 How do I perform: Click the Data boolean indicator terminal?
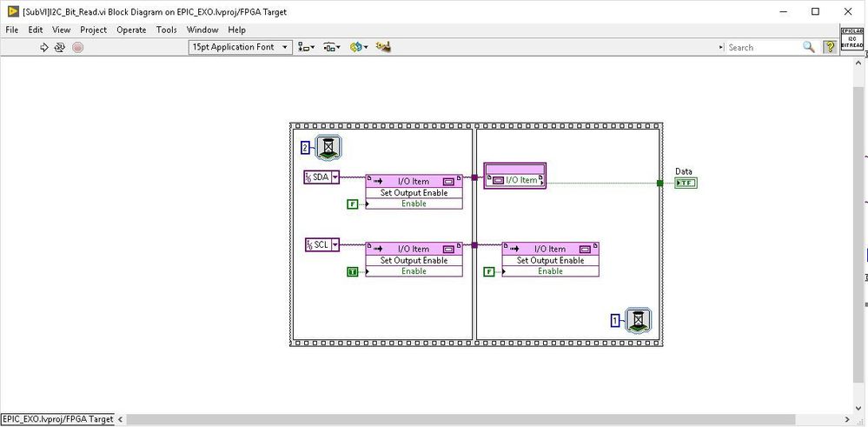686,183
